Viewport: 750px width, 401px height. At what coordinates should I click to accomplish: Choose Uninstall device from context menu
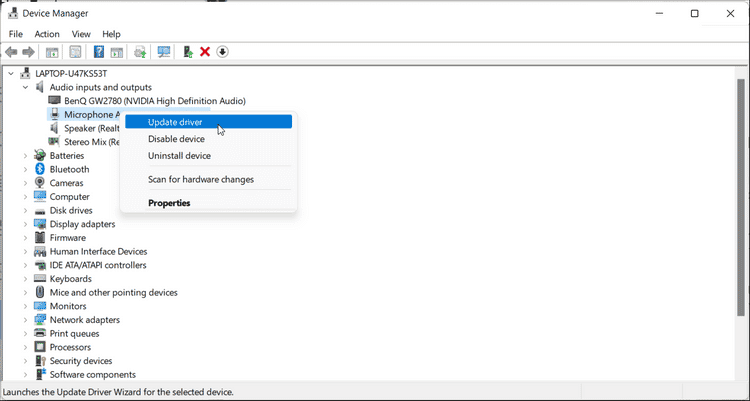pos(209,156)
